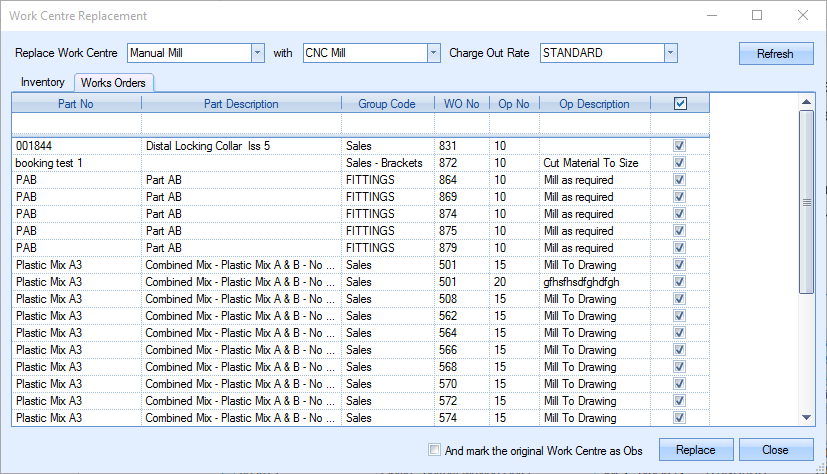Uncheck the checkbox for WO No 872
Viewport: 827px width, 474px height.
point(680,163)
